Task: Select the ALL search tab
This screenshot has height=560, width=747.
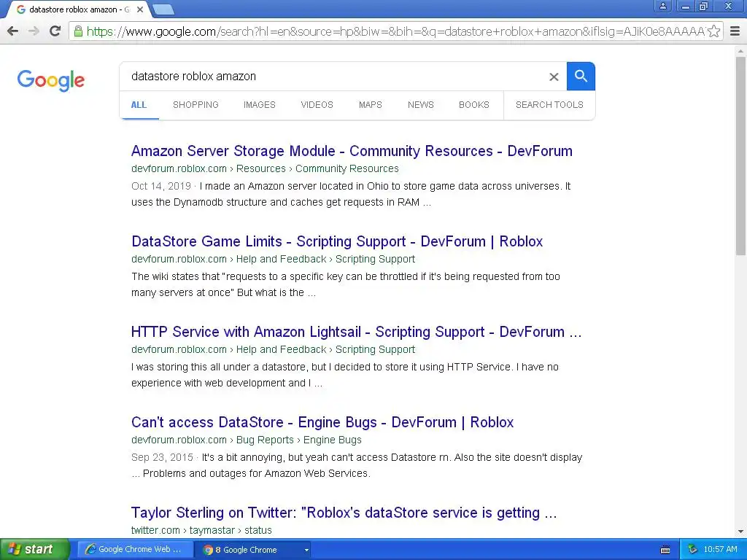Action: [139, 105]
